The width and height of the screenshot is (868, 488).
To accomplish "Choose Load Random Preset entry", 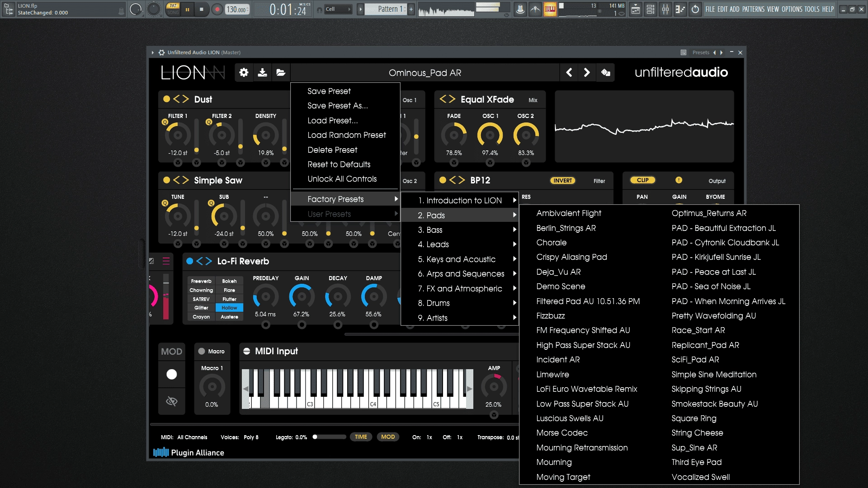I will coord(345,135).
